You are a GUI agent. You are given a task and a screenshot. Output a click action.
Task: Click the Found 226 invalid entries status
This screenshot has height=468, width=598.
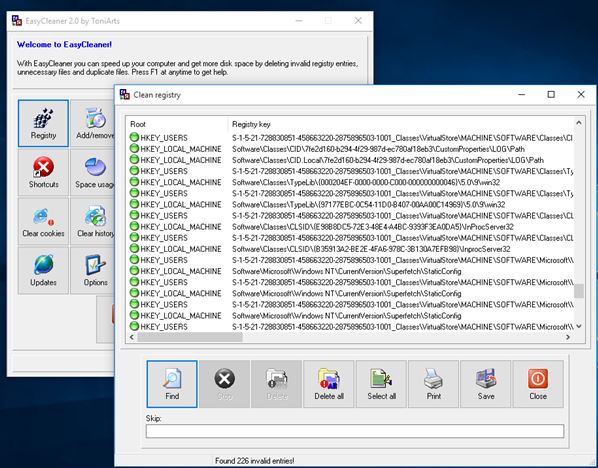coord(254,461)
